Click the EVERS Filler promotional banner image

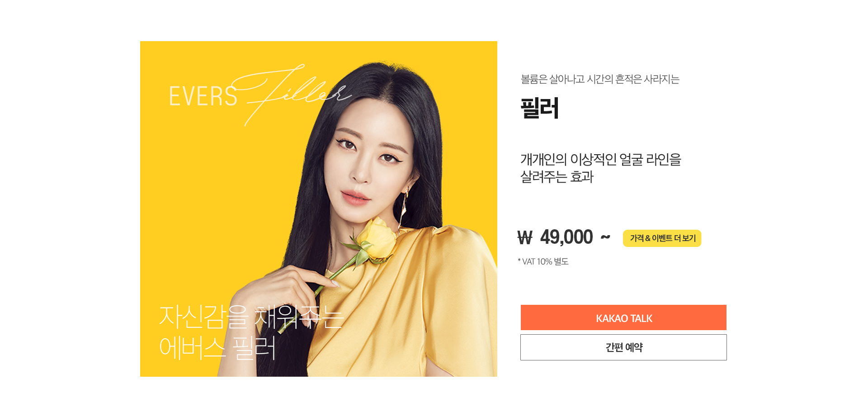[319, 209]
